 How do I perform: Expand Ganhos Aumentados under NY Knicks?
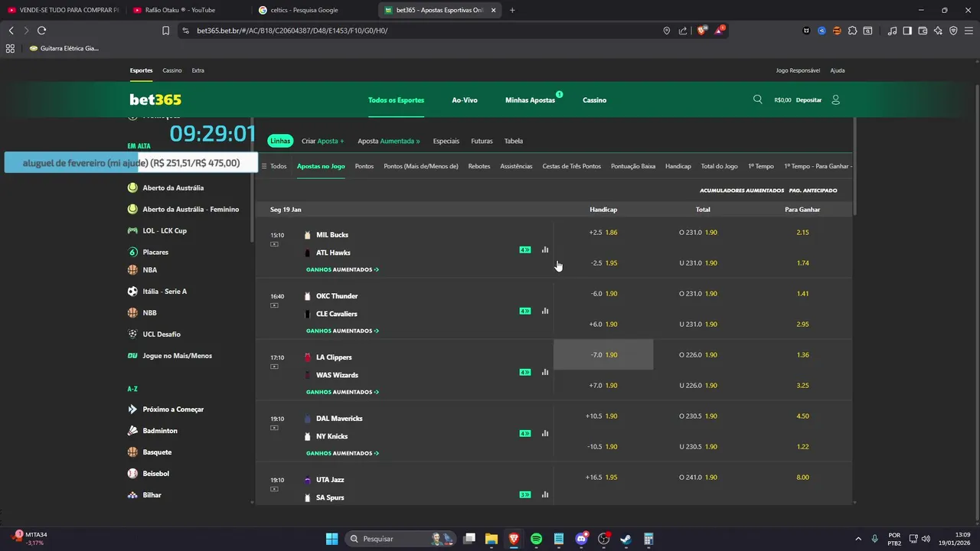pos(342,453)
